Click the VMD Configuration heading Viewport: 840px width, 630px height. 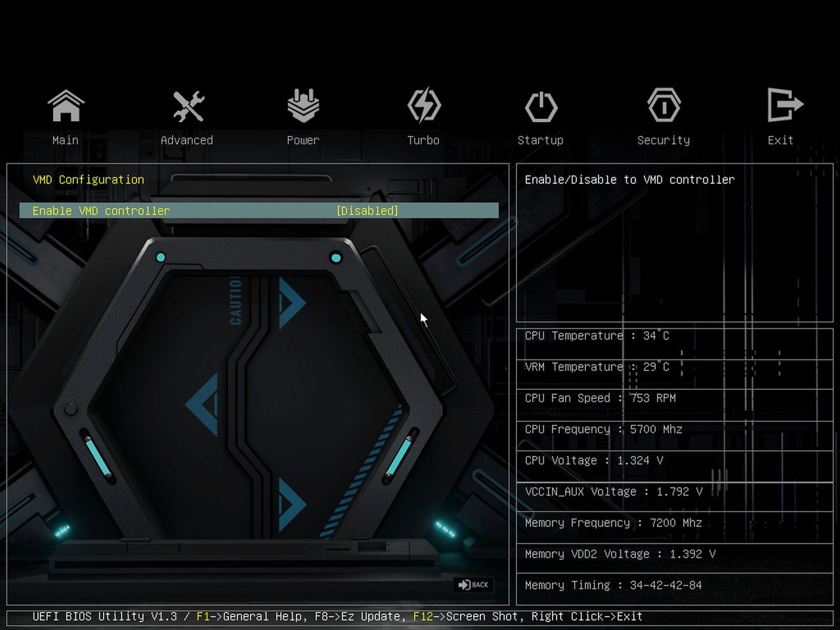[89, 180]
